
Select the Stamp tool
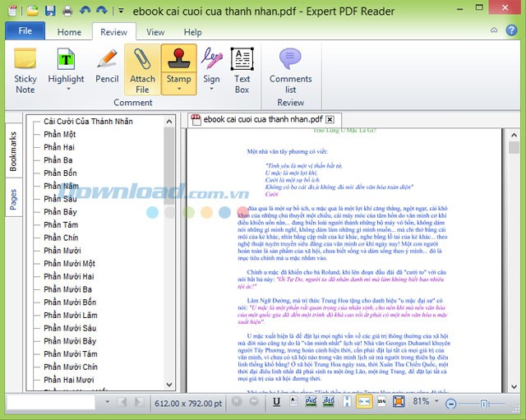[x=179, y=64]
